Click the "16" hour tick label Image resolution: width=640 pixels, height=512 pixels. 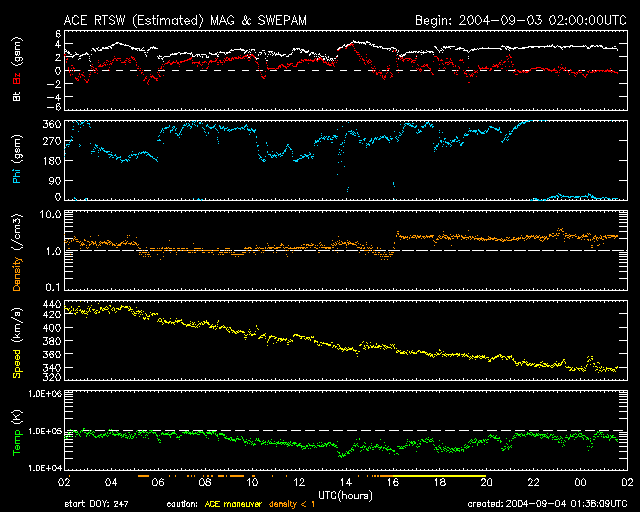pos(393,483)
